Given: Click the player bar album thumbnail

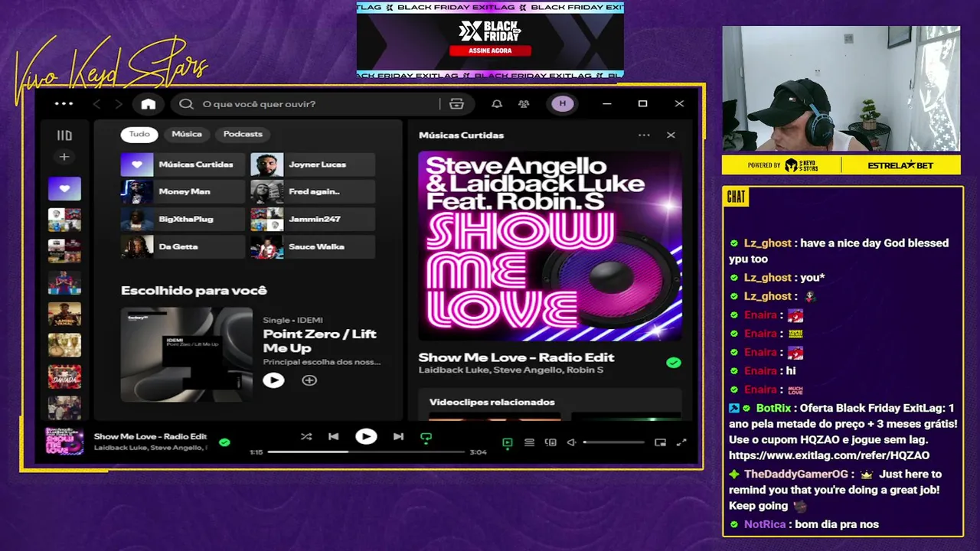Looking at the screenshot, I should tap(64, 442).
